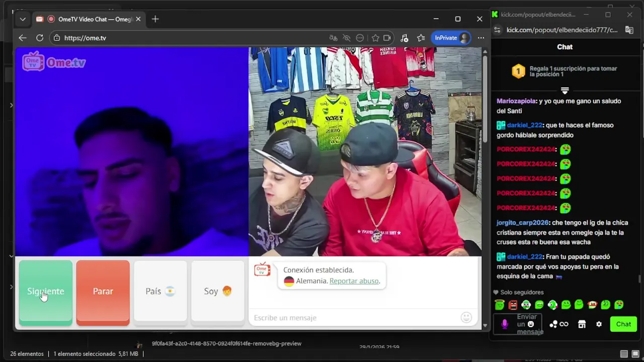This screenshot has width=644, height=362.
Task: Expand the leaderboard chevron under the gift banner
Action: 565,90
